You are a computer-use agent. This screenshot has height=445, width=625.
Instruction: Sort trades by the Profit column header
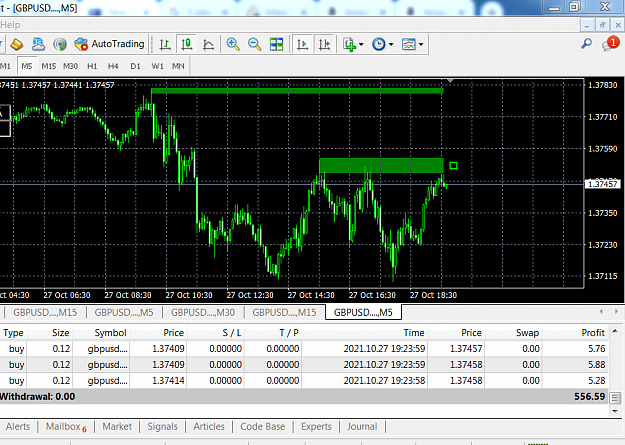pyautogui.click(x=575, y=333)
